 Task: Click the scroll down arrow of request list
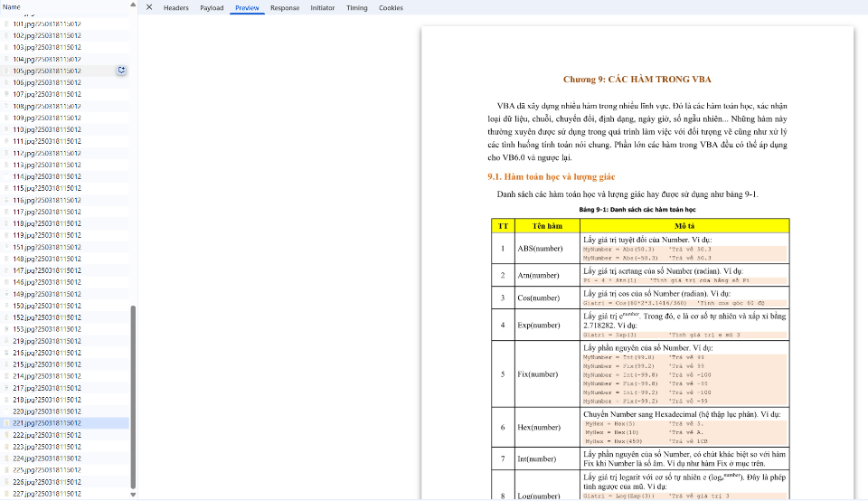135,495
